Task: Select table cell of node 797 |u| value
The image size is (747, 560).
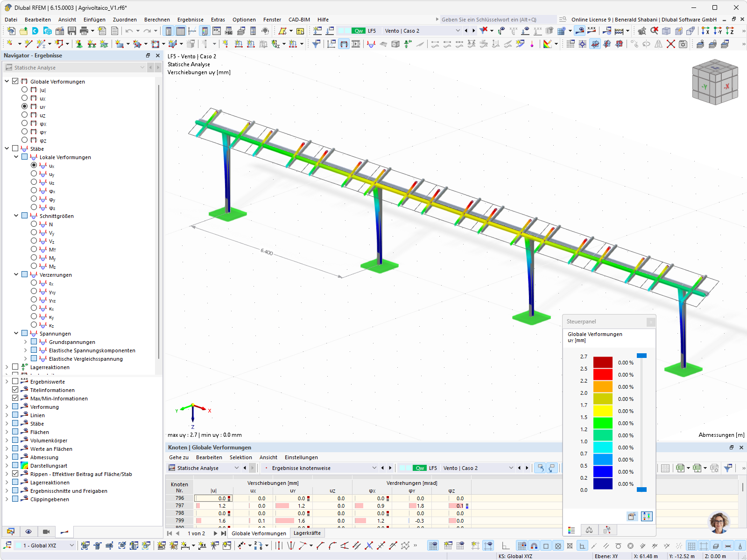Action: click(213, 506)
